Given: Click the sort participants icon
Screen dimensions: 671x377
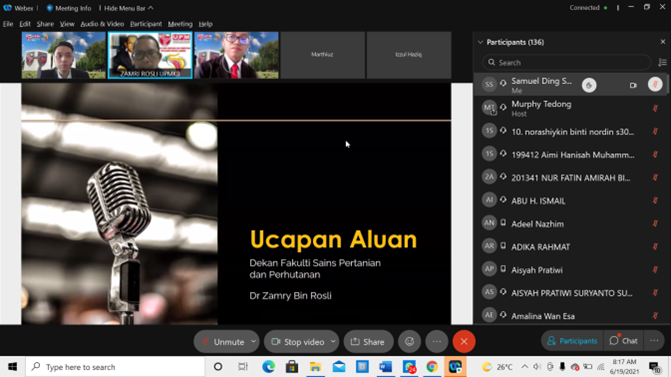Looking at the screenshot, I should pos(662,62).
